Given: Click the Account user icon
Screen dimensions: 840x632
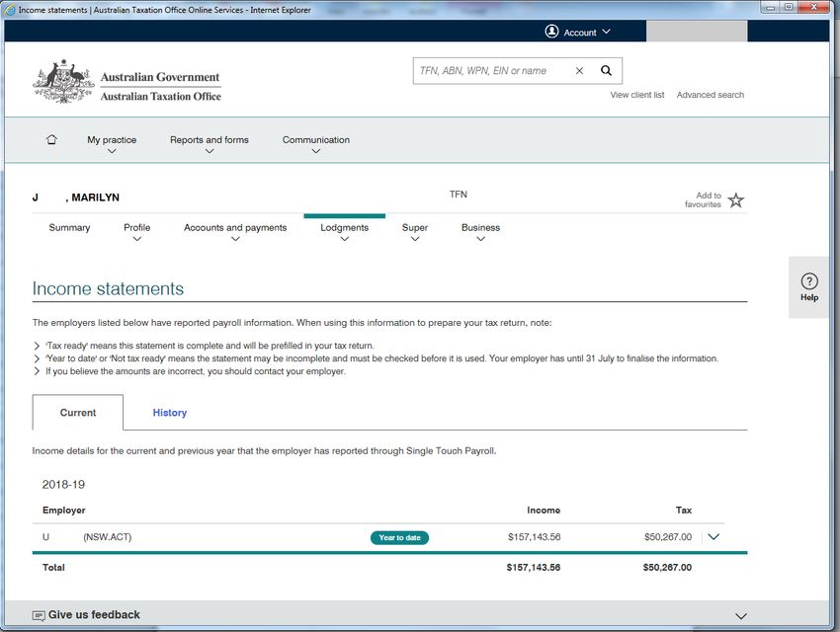Looking at the screenshot, I should coord(551,32).
